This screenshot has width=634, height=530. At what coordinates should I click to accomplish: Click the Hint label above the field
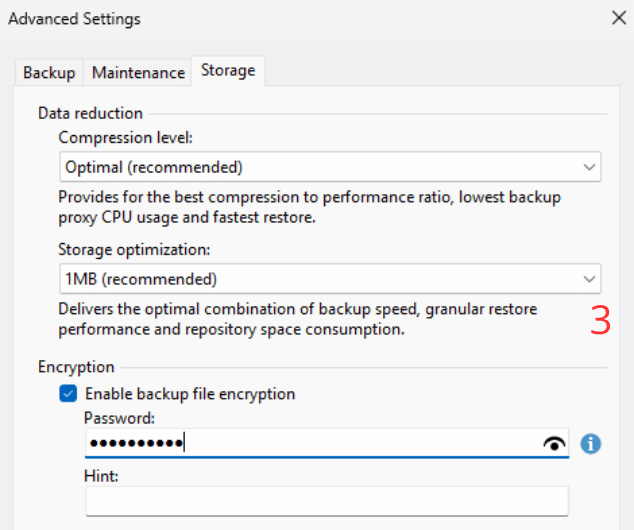[101, 477]
